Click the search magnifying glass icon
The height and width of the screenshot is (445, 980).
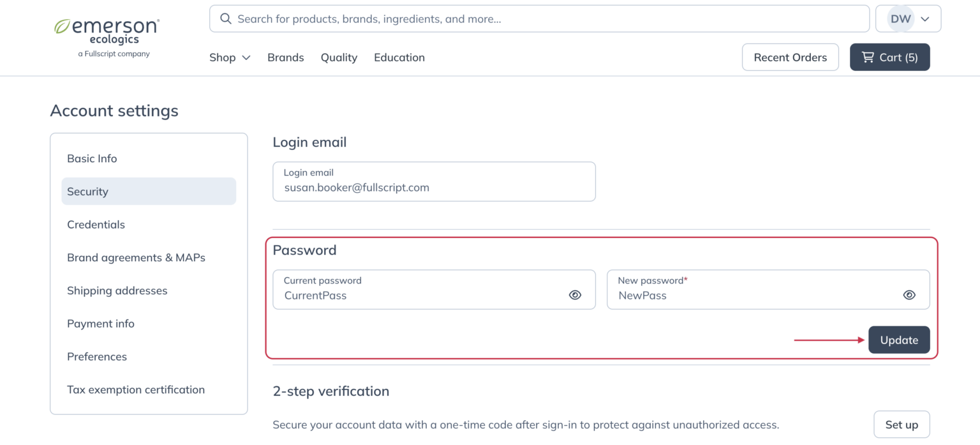(226, 19)
